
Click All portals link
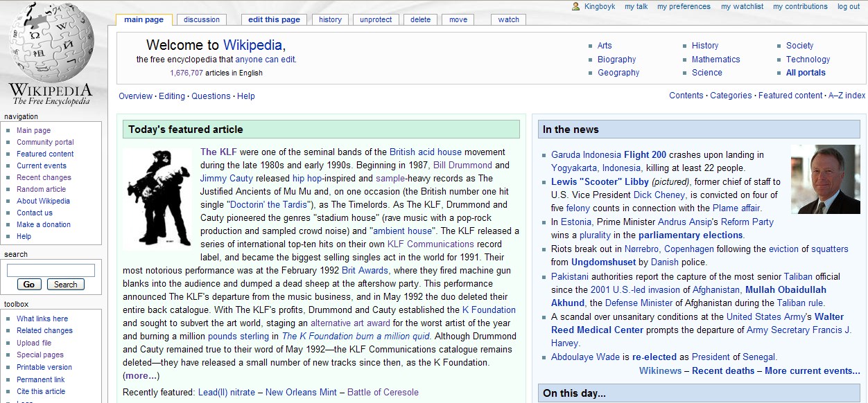pyautogui.click(x=806, y=73)
